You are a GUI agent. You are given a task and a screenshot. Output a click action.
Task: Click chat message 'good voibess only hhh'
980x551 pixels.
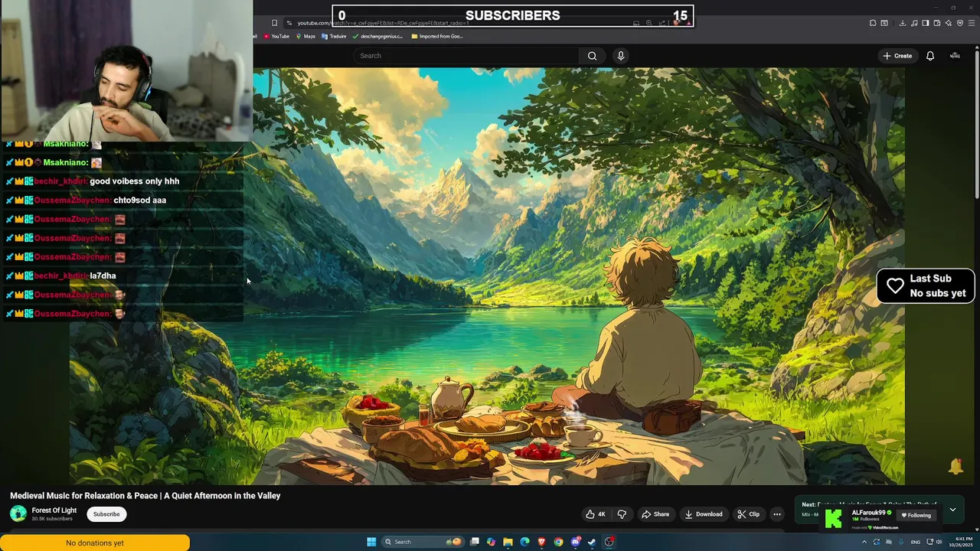tap(134, 181)
